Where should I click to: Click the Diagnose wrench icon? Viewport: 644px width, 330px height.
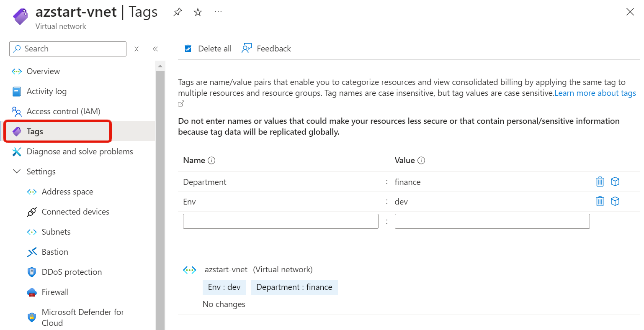pyautogui.click(x=17, y=151)
